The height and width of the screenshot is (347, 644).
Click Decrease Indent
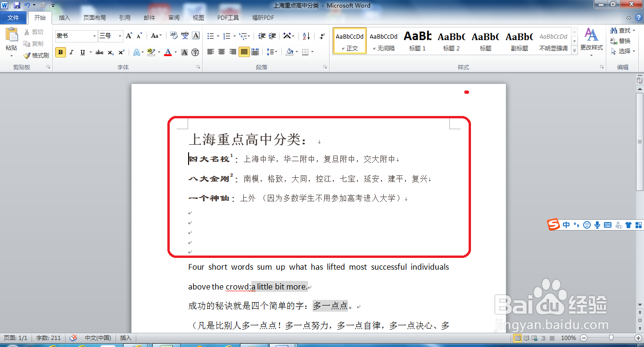coord(261,36)
